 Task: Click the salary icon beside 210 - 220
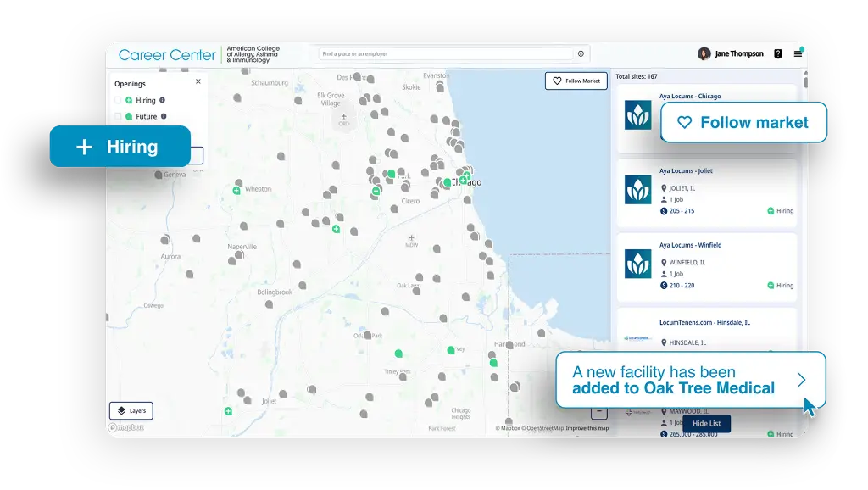pyautogui.click(x=664, y=286)
